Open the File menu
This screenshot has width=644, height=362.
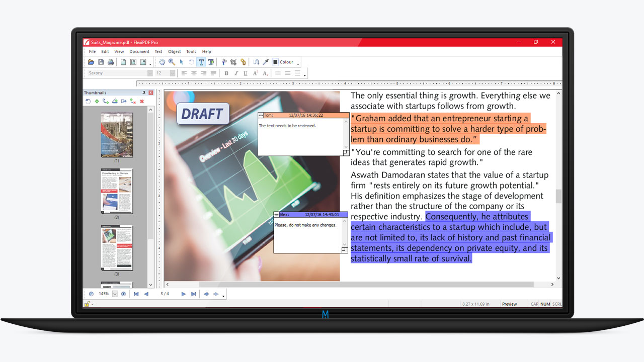[93, 52]
